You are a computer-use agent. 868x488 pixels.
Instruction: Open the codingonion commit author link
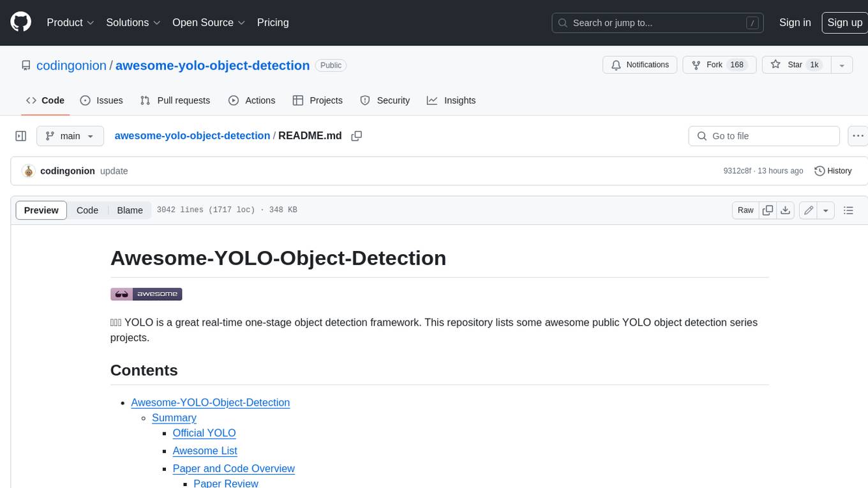(x=68, y=171)
